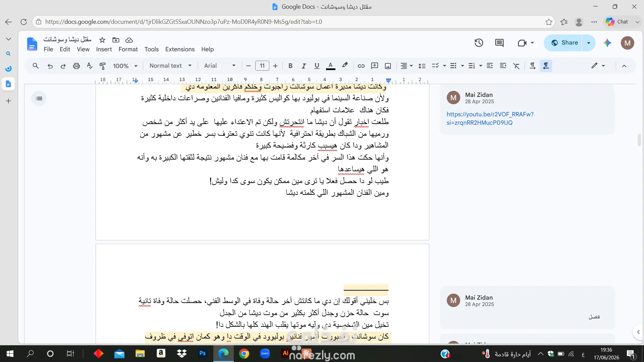Toggle bold formatting
This screenshot has width=644, height=362.
tap(290, 66)
